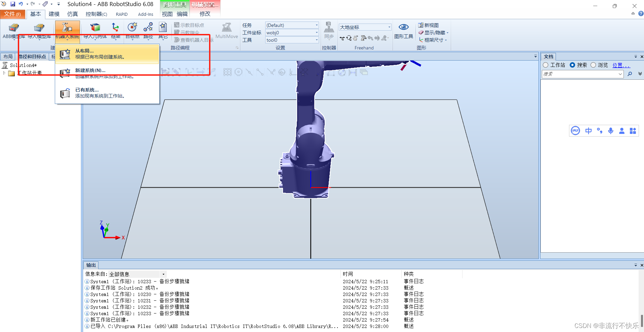Click the 种类 column header
Viewport: 644px width, 332px height.
409,274
